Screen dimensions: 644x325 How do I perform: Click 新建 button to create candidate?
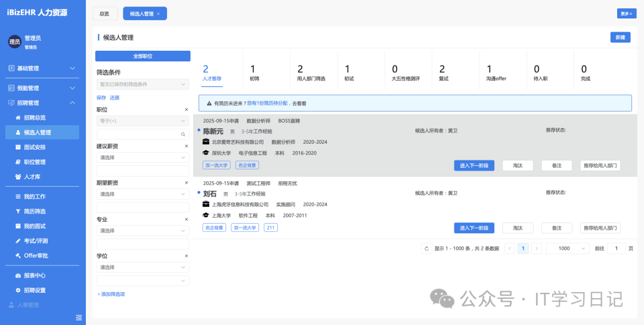(x=620, y=38)
